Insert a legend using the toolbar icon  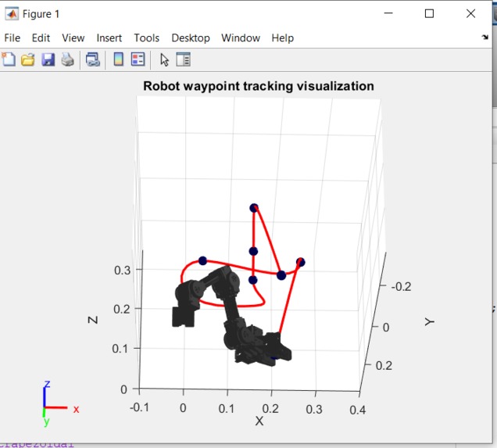pos(138,59)
